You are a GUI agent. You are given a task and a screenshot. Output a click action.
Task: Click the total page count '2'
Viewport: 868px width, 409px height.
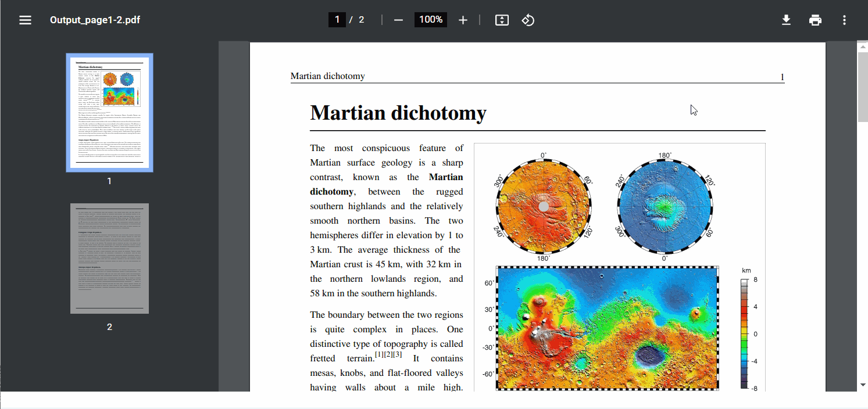(361, 20)
